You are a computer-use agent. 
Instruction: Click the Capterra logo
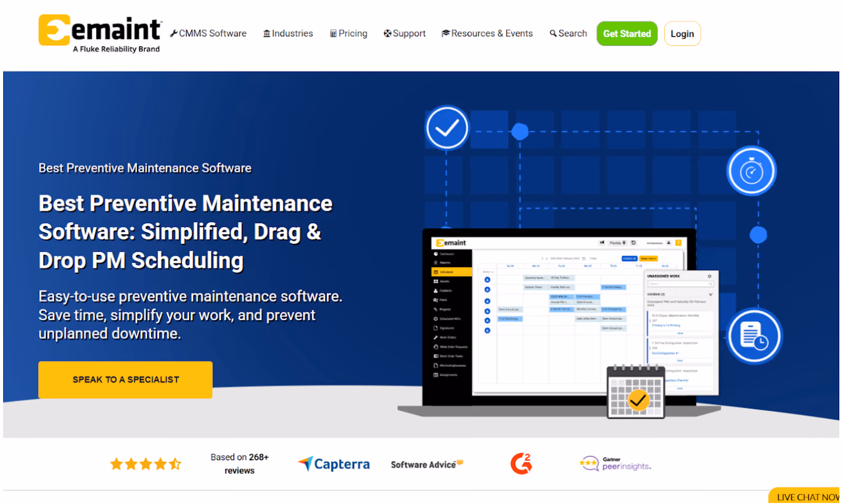(334, 464)
